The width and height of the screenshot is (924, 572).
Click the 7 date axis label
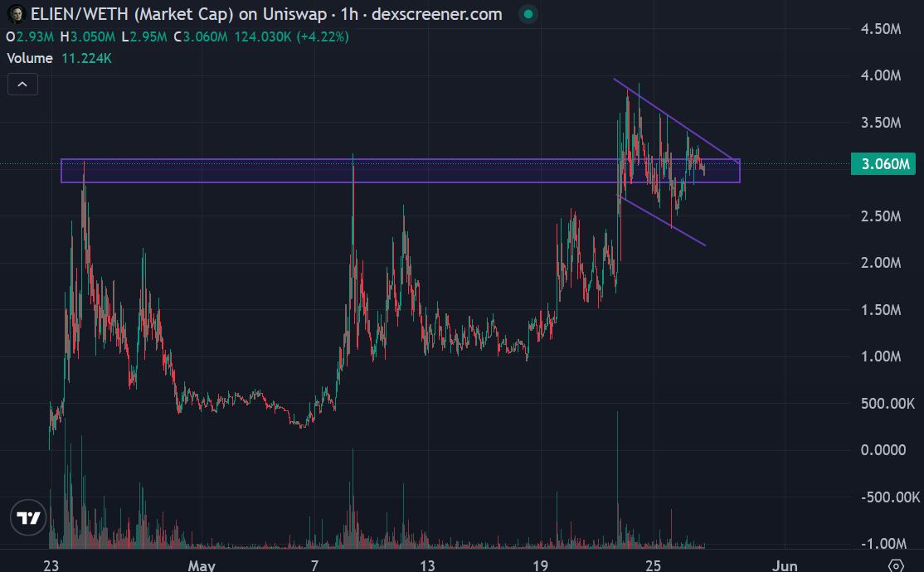click(x=314, y=565)
